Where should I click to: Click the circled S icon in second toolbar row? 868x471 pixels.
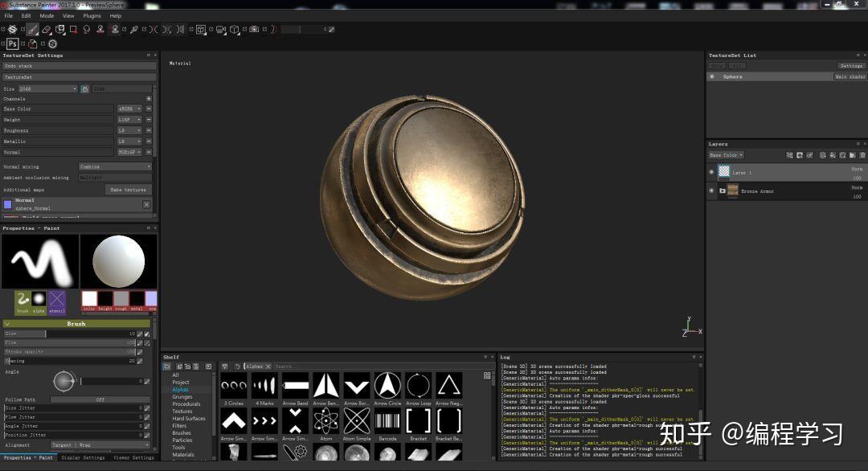tap(52, 43)
